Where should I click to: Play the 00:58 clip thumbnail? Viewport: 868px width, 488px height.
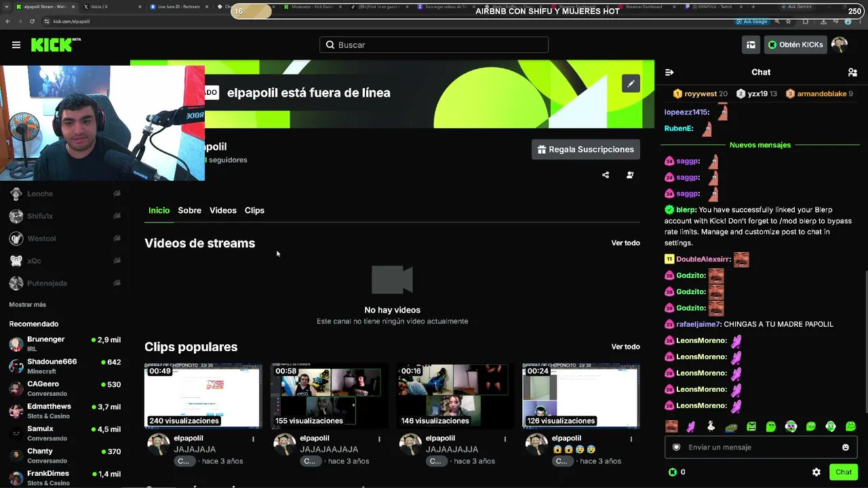[329, 396]
